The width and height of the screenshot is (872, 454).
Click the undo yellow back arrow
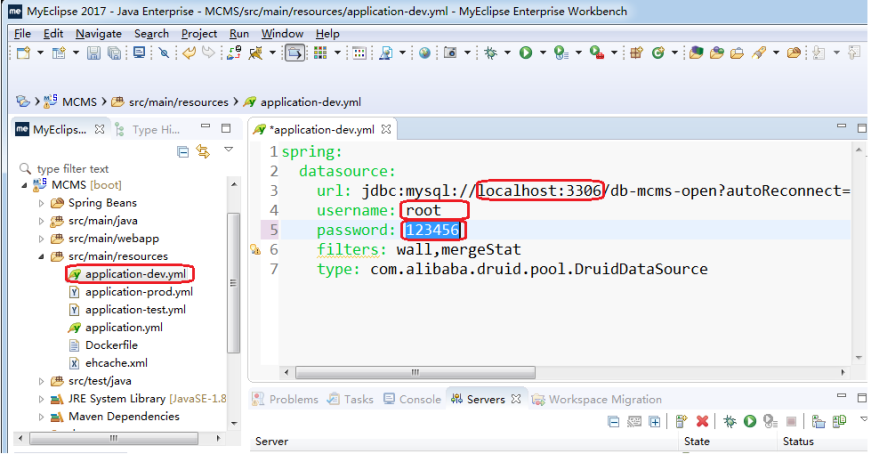pyautogui.click(x=189, y=53)
